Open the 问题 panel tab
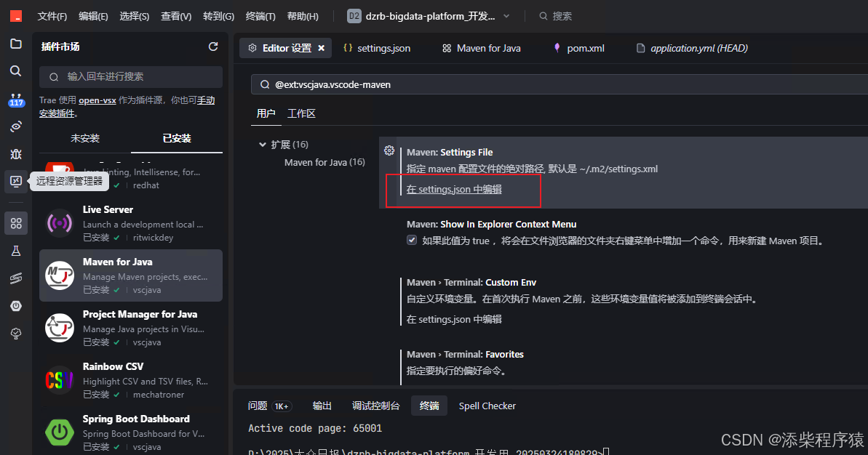Screen dimensions: 868x455 (269, 406)
